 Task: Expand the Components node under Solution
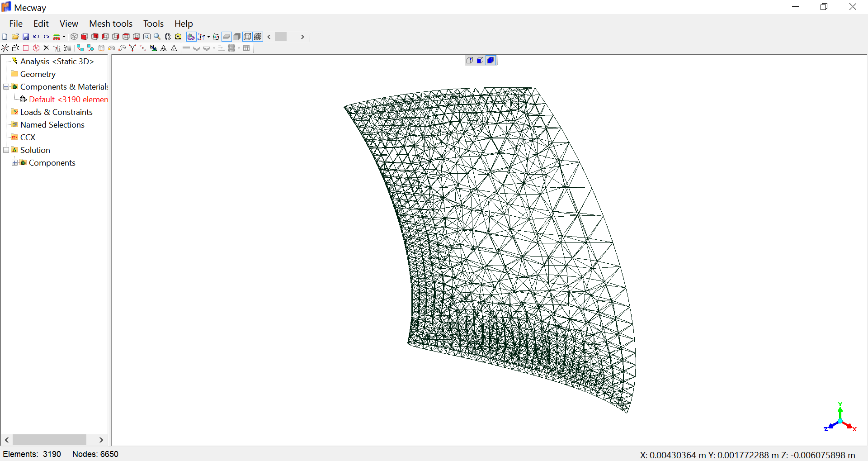coord(15,162)
